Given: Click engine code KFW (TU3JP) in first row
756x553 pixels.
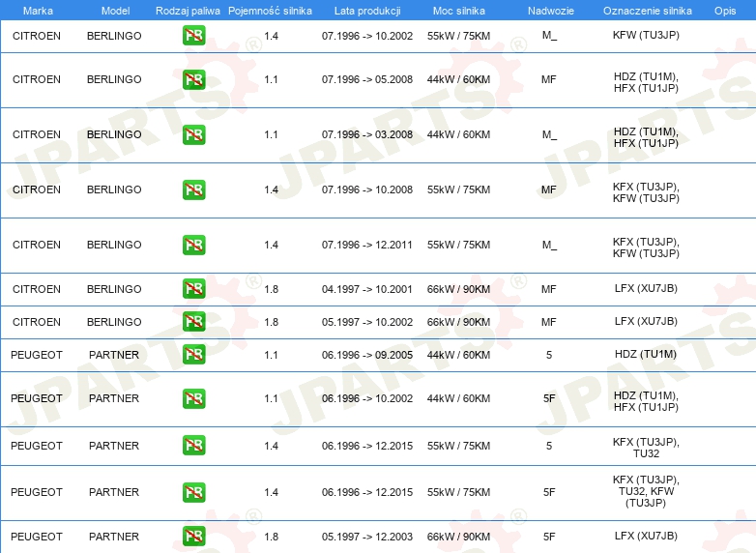Looking at the screenshot, I should pyautogui.click(x=646, y=35).
